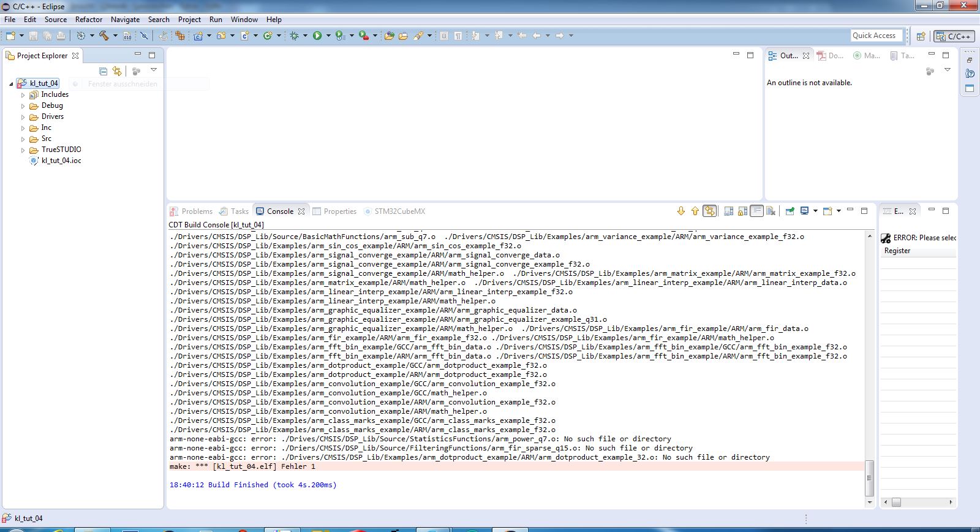Viewport: 980px width, 532px height.
Task: Show previous error in Console
Action: click(x=695, y=211)
